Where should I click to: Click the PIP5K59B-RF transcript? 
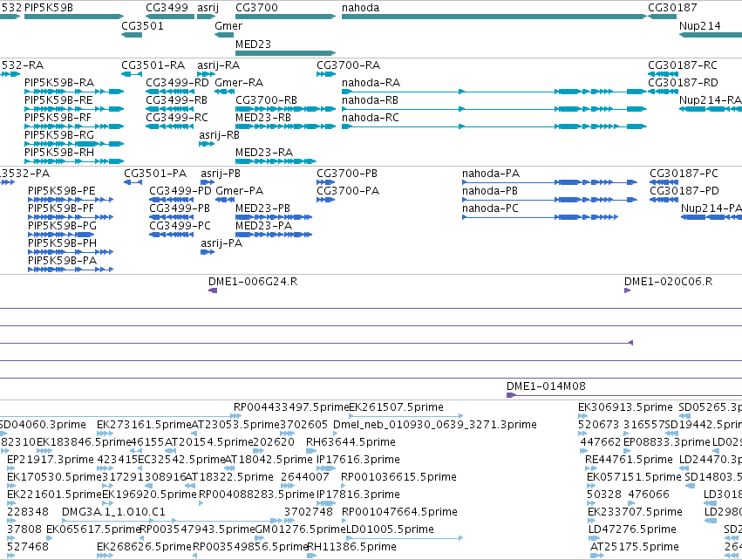[74, 126]
